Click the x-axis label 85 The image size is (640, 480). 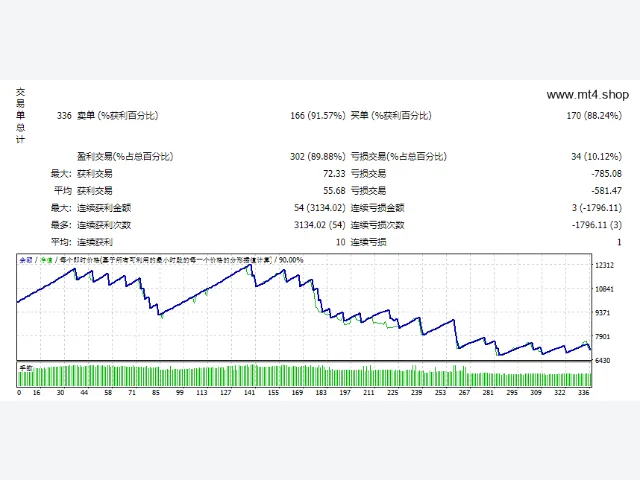click(x=156, y=393)
